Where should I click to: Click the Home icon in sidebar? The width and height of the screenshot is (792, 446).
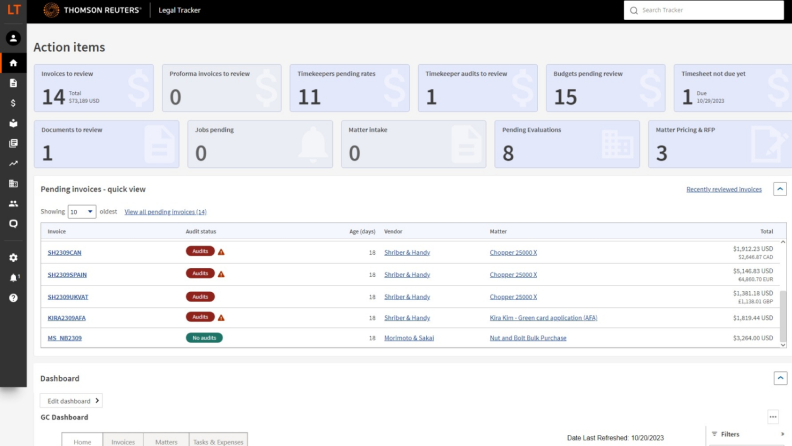[13, 63]
